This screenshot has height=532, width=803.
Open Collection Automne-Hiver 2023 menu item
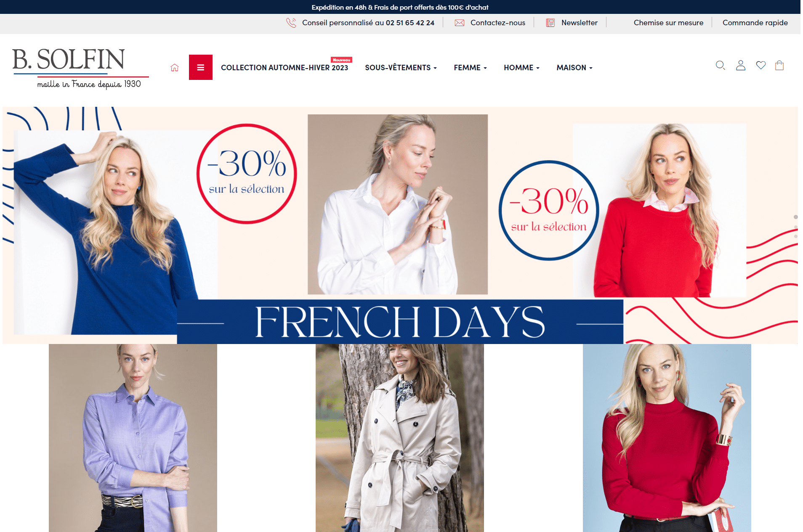point(285,68)
